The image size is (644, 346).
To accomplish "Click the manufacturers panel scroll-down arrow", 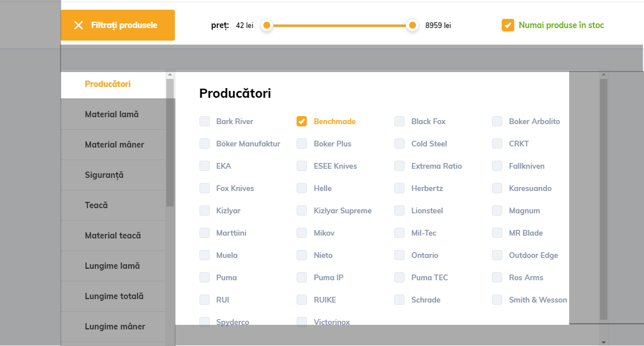I will point(603,342).
